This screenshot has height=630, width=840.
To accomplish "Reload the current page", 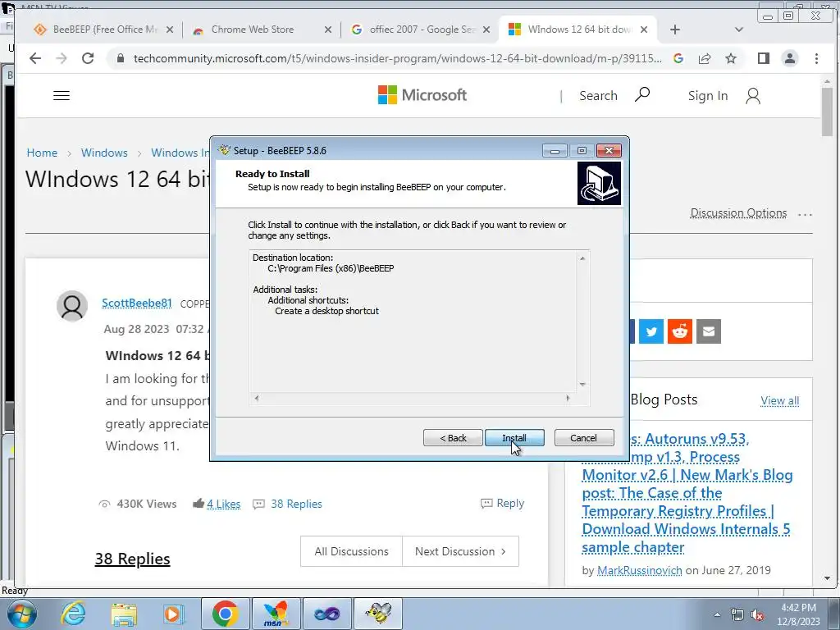I will [x=88, y=58].
